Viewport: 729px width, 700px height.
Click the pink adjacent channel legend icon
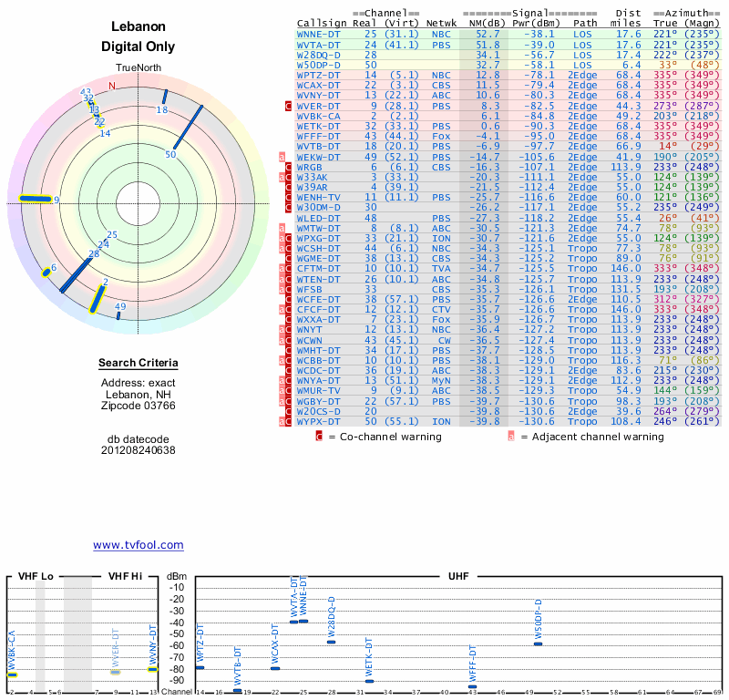(511, 437)
